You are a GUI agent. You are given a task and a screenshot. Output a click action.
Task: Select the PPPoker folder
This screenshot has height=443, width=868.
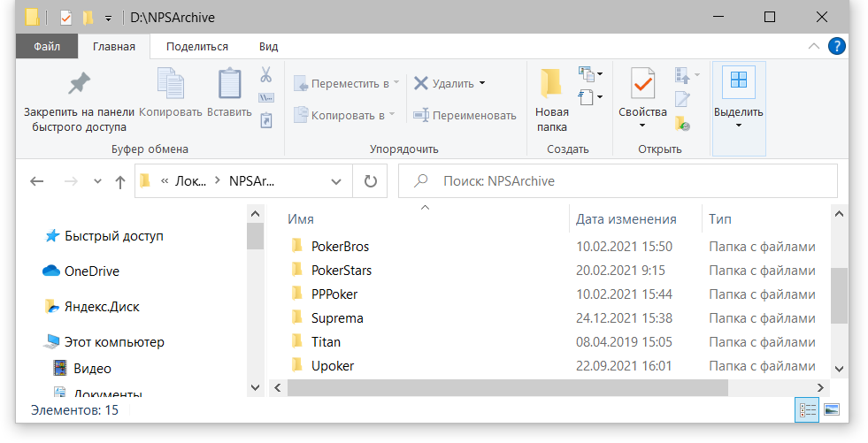(334, 294)
